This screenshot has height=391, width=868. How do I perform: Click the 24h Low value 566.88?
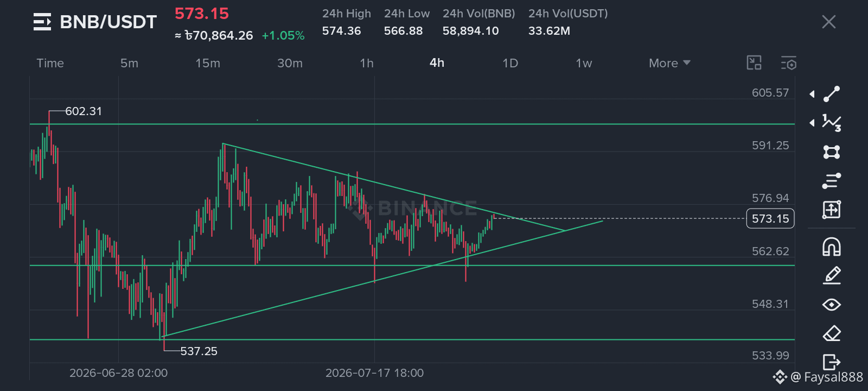point(403,31)
